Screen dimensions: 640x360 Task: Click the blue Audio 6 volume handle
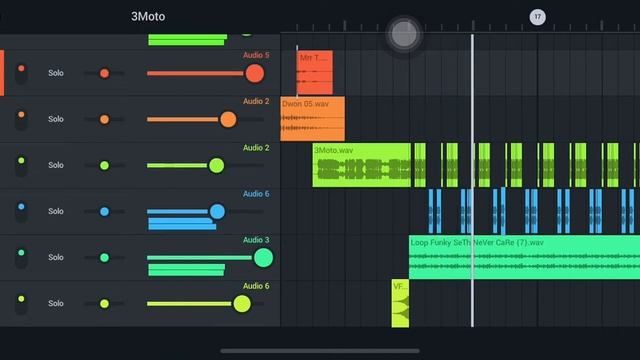[x=217, y=211]
